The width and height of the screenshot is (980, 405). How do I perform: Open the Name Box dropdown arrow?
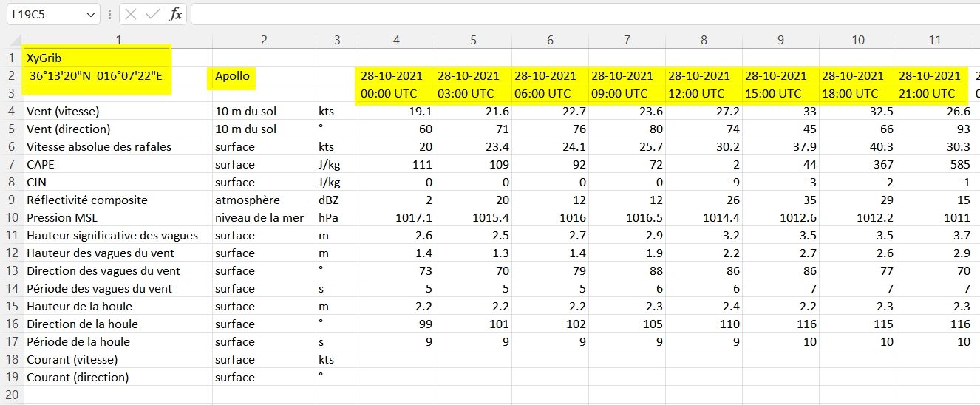point(91,14)
